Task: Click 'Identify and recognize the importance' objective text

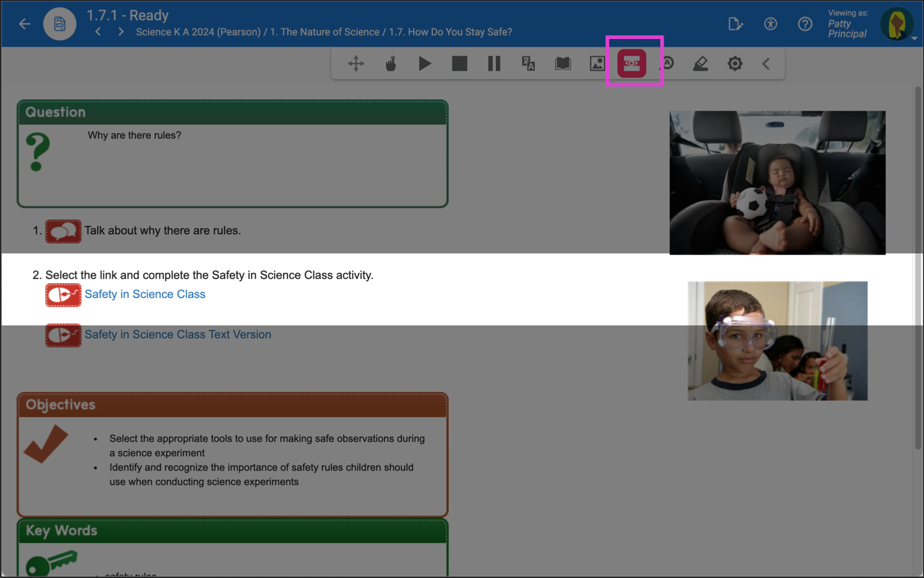Action: point(261,474)
